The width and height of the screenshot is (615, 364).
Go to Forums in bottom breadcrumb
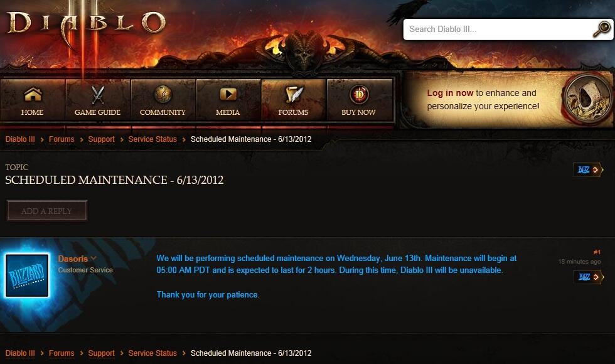coord(61,353)
